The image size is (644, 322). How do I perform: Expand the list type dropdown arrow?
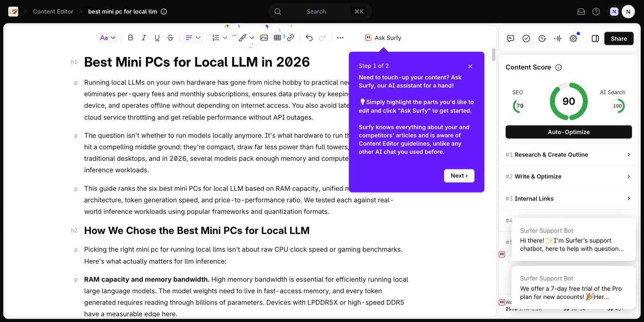[x=225, y=37]
